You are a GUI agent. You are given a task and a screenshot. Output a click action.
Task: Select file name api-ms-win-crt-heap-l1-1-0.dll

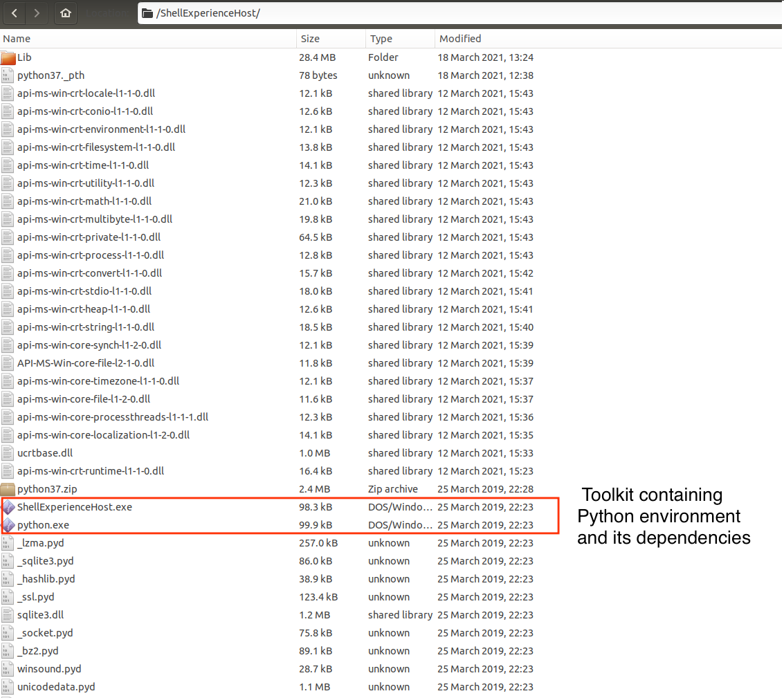click(x=84, y=309)
